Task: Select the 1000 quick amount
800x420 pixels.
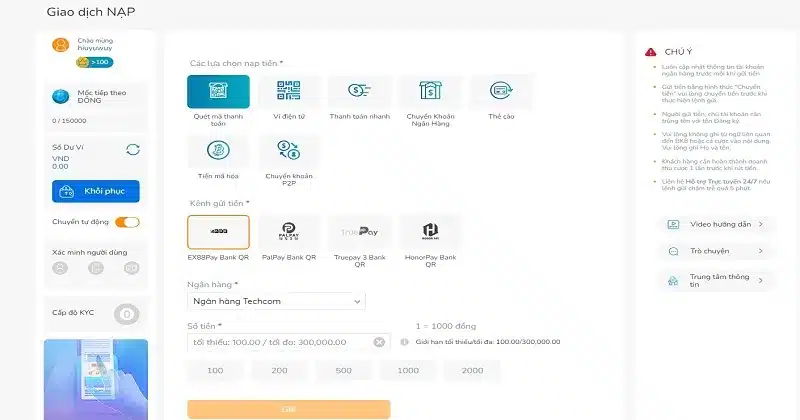Action: [x=408, y=370]
